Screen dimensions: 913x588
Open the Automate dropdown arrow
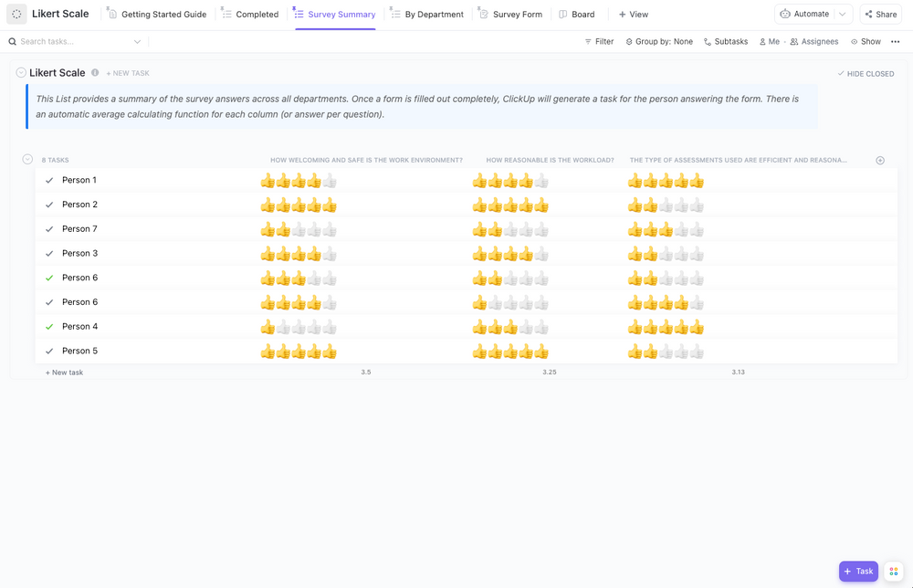click(842, 14)
